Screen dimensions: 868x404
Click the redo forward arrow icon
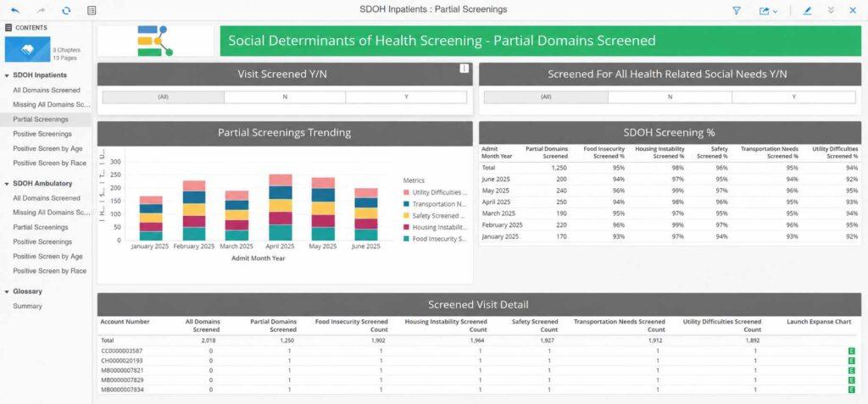point(41,10)
